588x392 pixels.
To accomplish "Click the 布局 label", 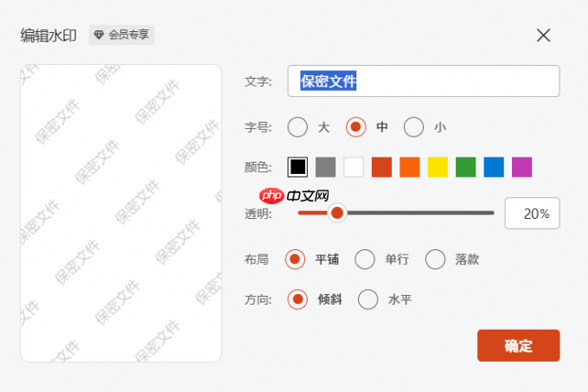I will [257, 260].
